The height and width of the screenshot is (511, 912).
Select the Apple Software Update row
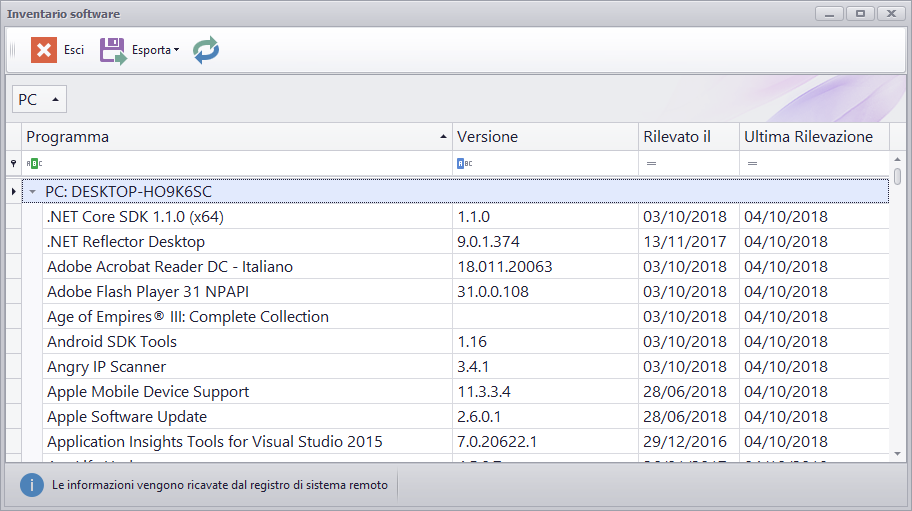point(466,417)
